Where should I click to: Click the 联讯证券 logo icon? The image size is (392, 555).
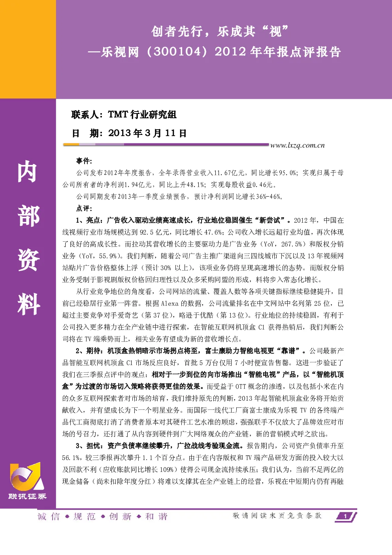point(27,476)
